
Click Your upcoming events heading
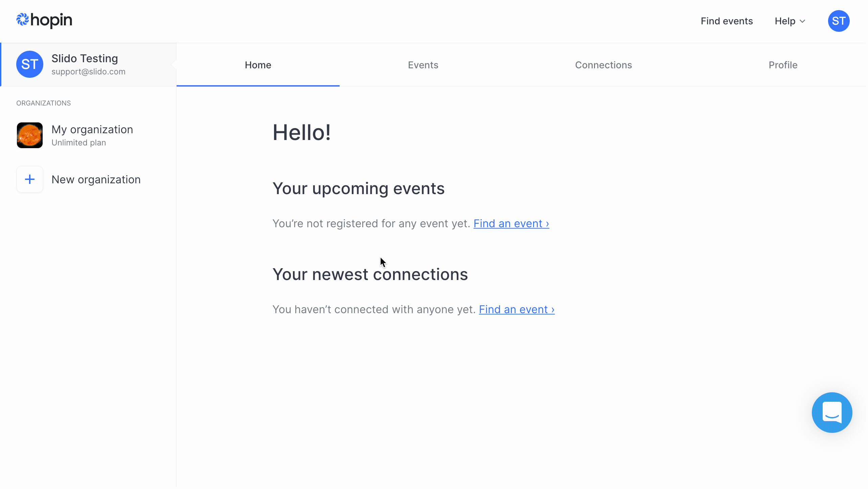click(359, 189)
